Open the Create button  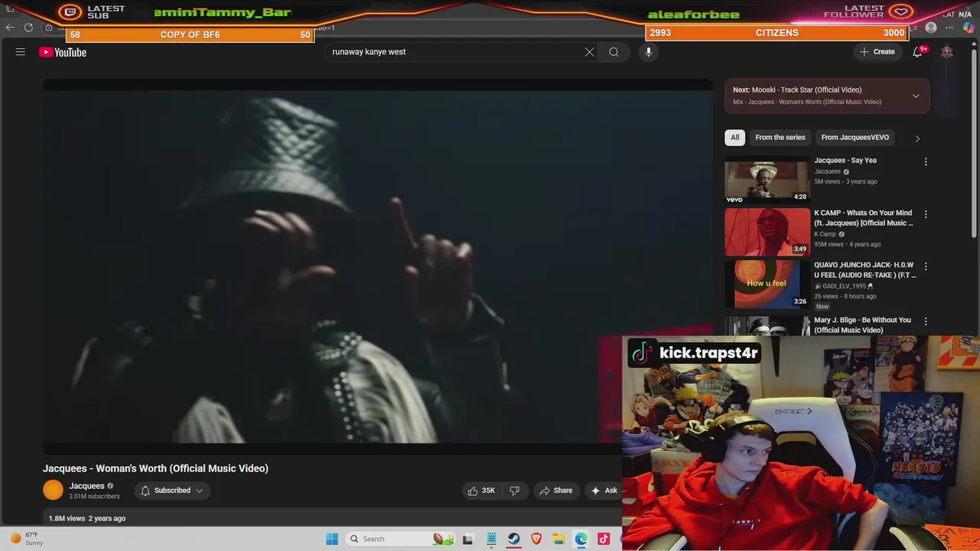click(877, 52)
